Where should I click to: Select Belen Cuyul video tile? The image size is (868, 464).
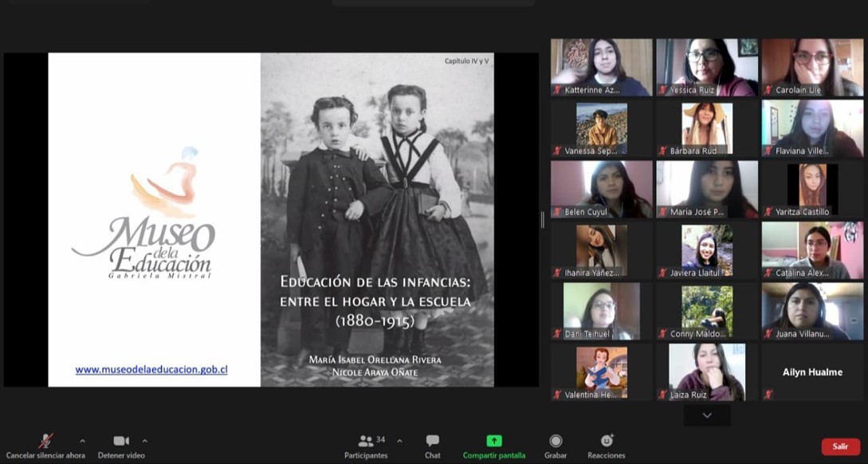click(602, 190)
